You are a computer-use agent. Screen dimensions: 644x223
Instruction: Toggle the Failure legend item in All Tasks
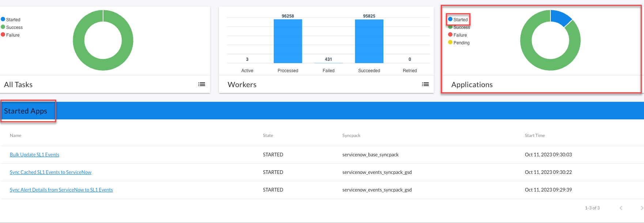click(13, 35)
